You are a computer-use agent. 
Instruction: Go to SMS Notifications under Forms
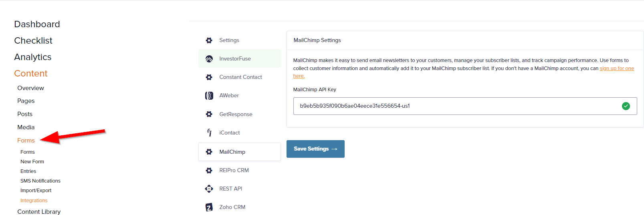tap(40, 181)
